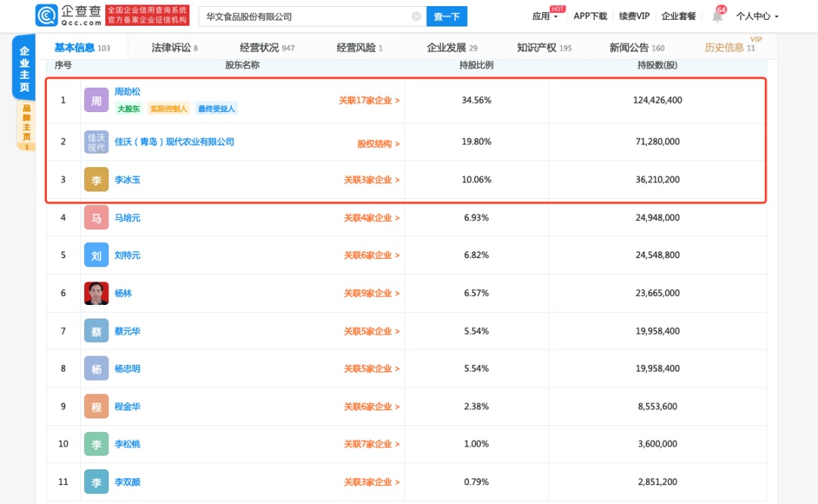Open shareholder 刘特元 name link
The image size is (818, 504).
tap(127, 255)
